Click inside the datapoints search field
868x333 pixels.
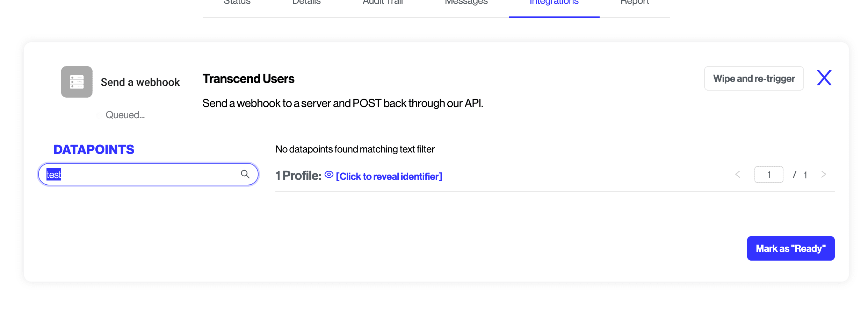[x=140, y=174]
